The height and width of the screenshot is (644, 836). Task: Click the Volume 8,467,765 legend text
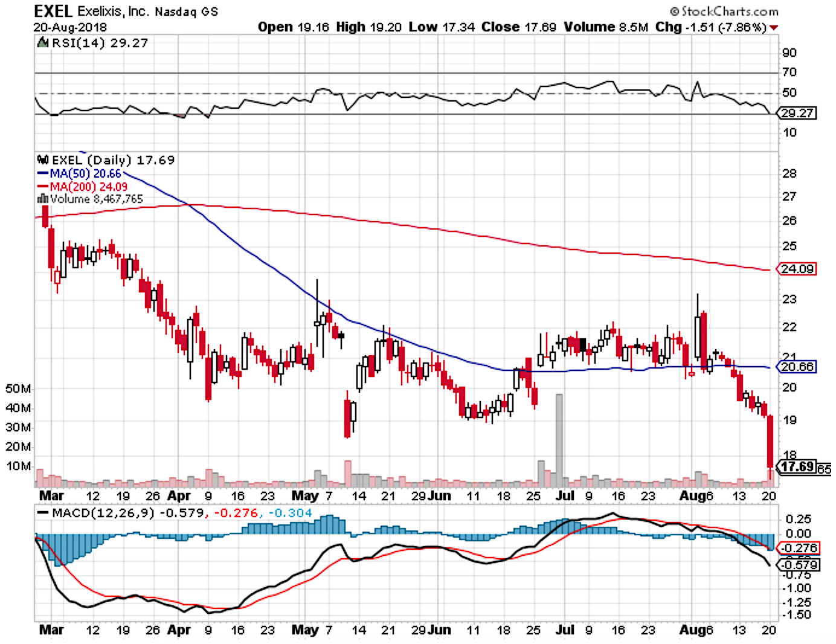(x=97, y=199)
